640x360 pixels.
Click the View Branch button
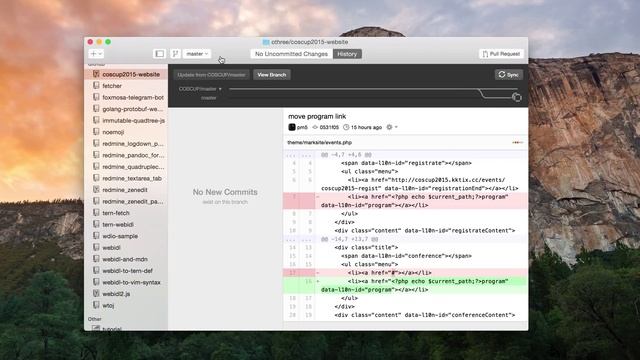pyautogui.click(x=272, y=75)
